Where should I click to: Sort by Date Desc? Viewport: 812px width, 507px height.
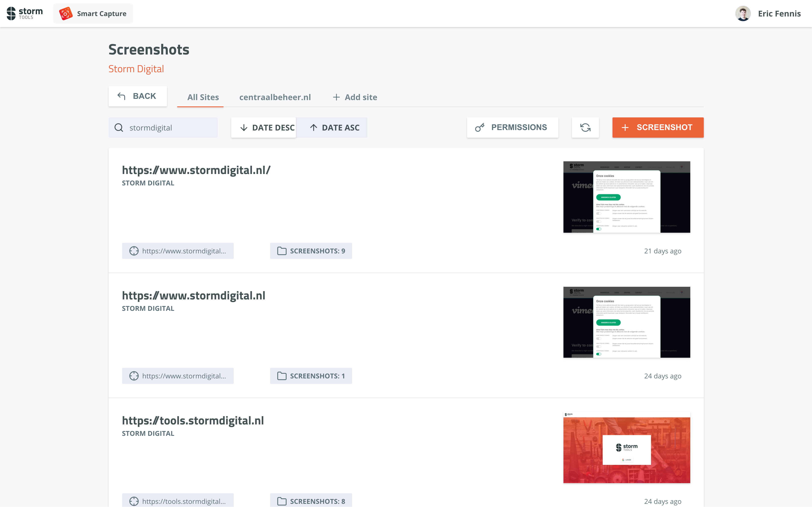264,127
